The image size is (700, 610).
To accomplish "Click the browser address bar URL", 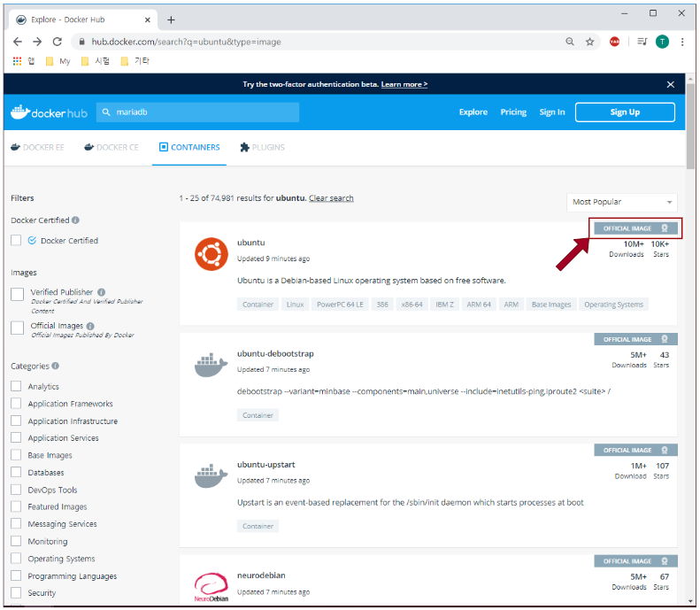I will pos(186,42).
